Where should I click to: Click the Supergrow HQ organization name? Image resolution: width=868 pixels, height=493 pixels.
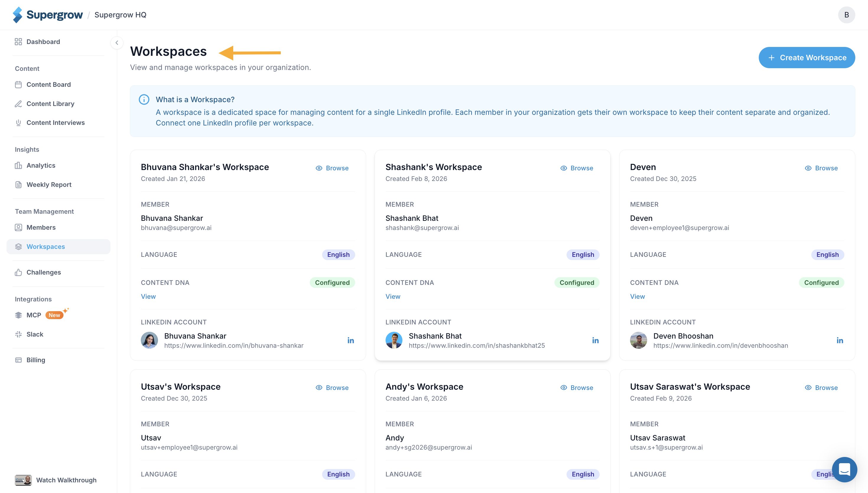tap(120, 15)
